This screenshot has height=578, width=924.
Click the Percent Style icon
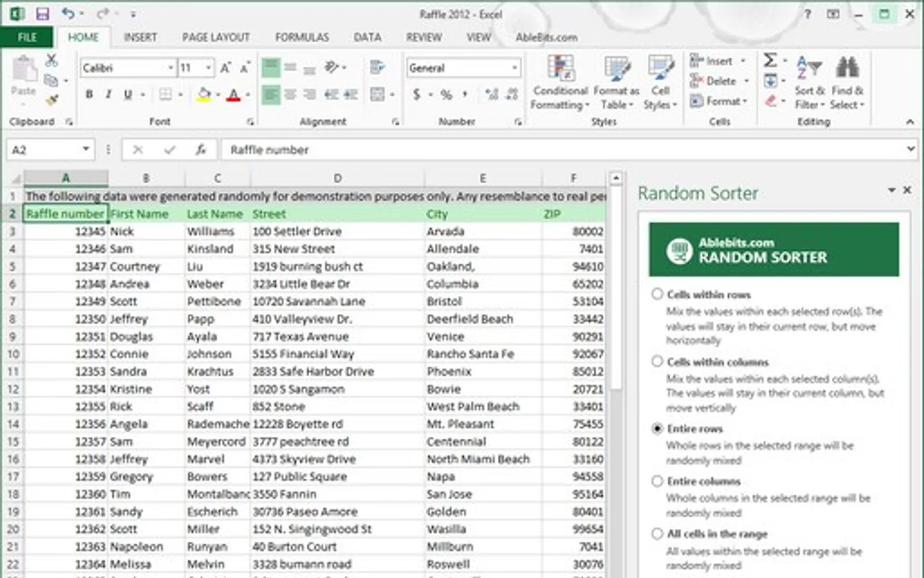(x=446, y=94)
